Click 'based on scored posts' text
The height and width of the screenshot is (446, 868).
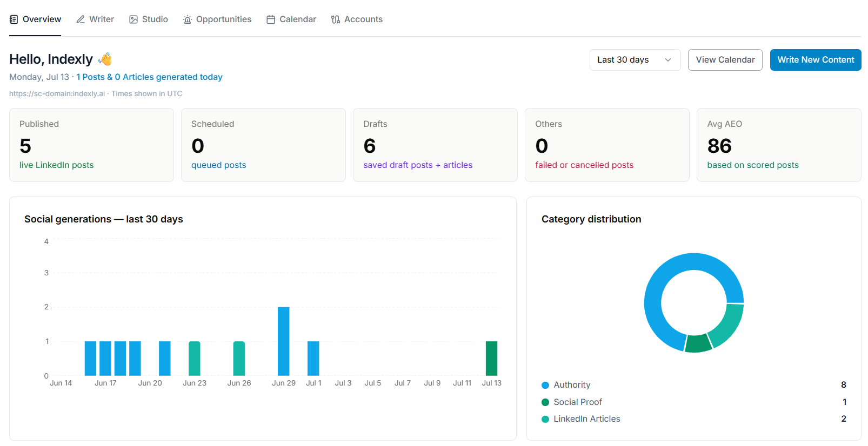(753, 165)
